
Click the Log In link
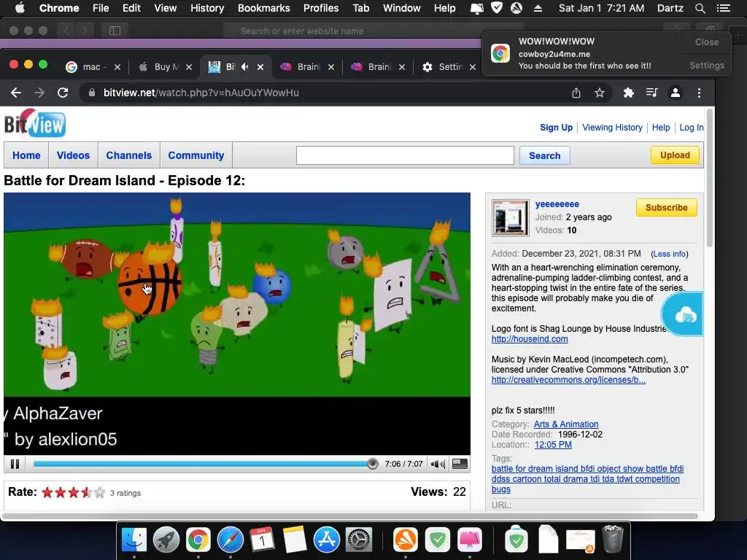pyautogui.click(x=692, y=127)
